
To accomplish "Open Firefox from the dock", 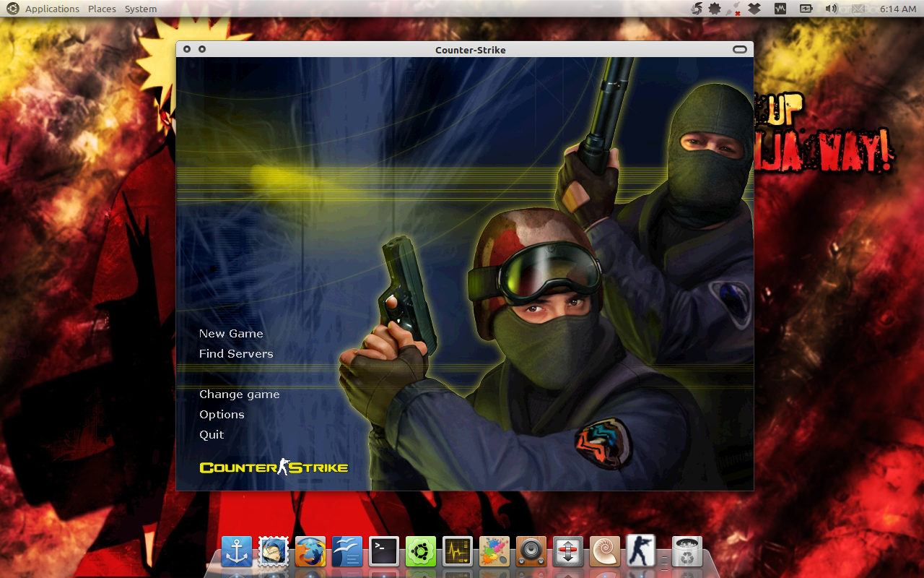I will coord(310,551).
